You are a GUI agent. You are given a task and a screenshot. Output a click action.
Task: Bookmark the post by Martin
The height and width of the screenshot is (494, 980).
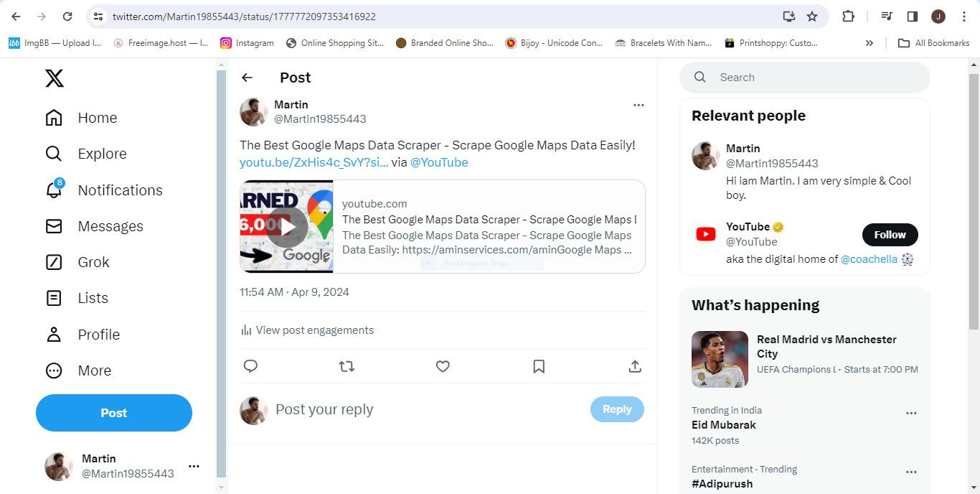(x=539, y=366)
